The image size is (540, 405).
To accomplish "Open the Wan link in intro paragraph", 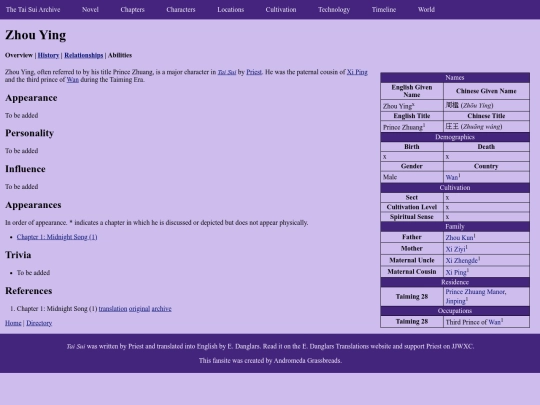I will coord(73,80).
